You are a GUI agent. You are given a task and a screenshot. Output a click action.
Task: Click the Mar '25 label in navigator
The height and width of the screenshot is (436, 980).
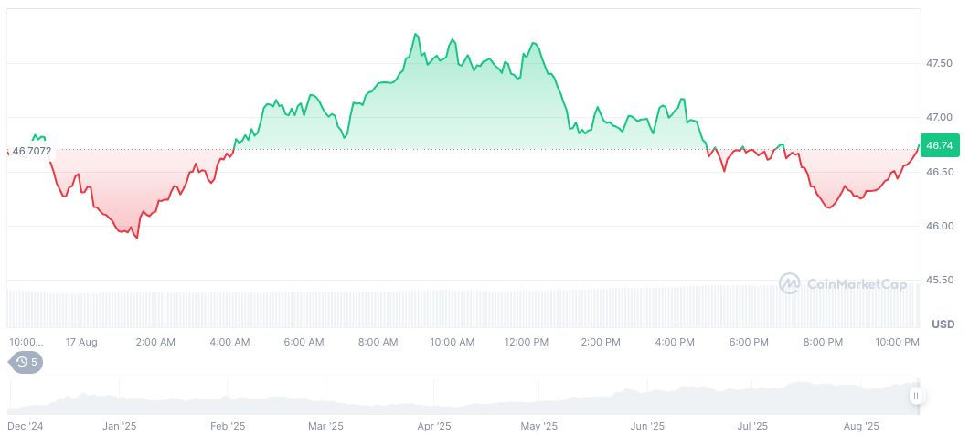325,426
